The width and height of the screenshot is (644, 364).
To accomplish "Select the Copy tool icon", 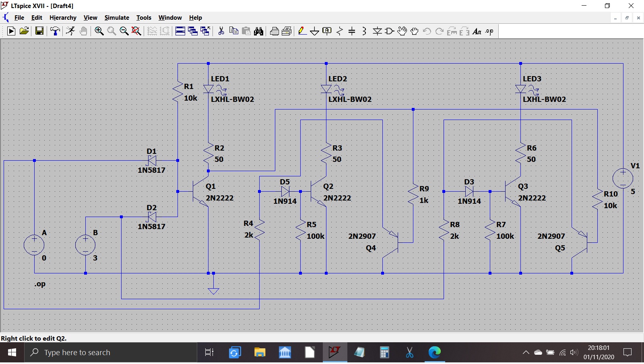I will tap(233, 31).
